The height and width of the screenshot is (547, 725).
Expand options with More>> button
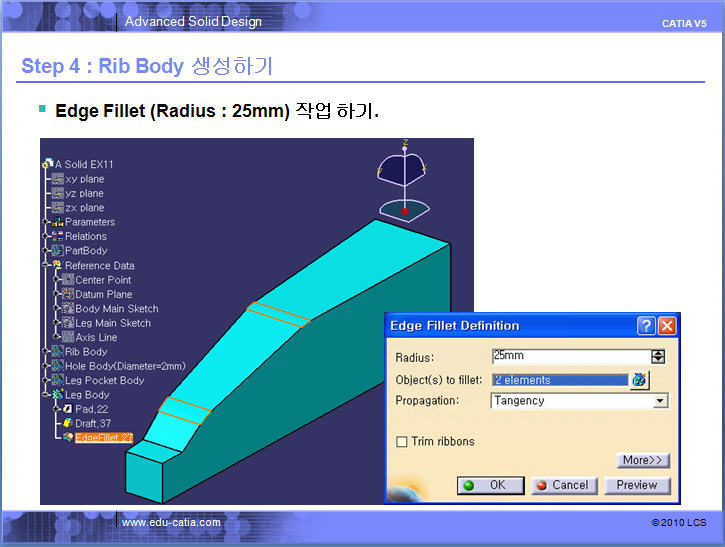642,461
